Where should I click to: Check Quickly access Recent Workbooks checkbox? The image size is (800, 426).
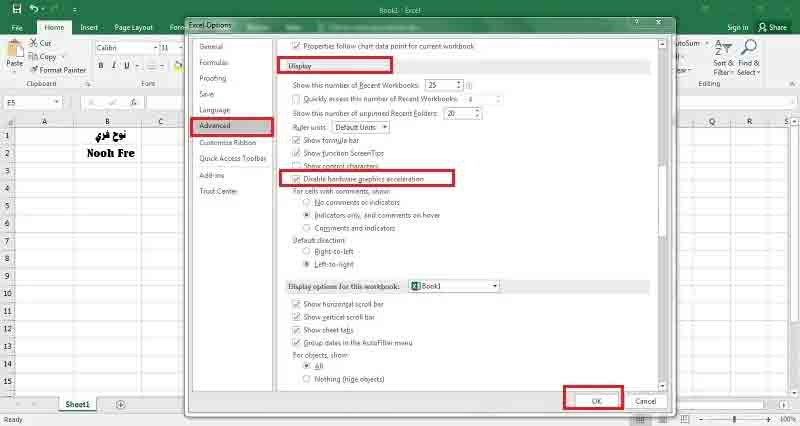pos(296,99)
